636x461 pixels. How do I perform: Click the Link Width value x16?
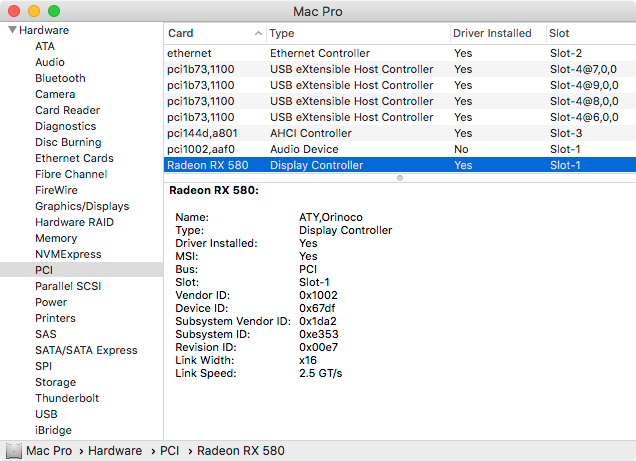[x=308, y=360]
